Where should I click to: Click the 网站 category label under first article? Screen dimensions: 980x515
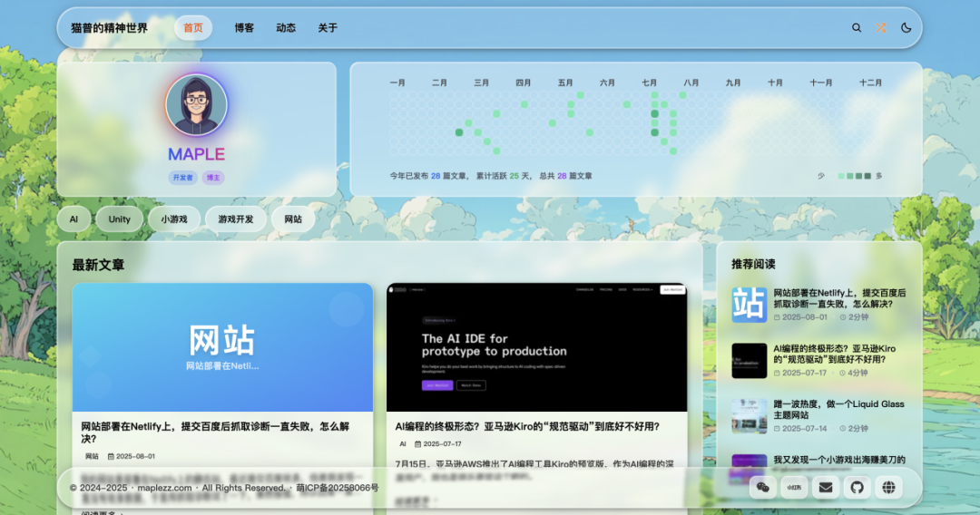tap(92, 456)
